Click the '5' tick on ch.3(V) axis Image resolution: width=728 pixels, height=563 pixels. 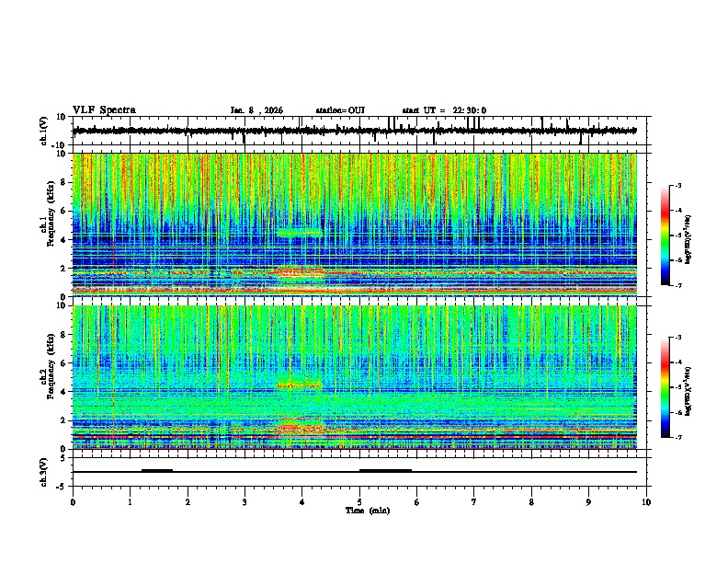63,457
